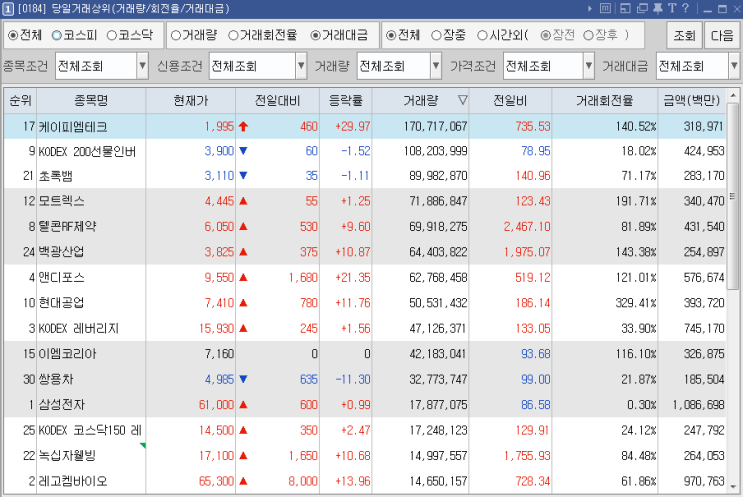Click the green corner marker on KODEX 코스닥150 row
The height and width of the screenshot is (497, 743).
coord(143,445)
